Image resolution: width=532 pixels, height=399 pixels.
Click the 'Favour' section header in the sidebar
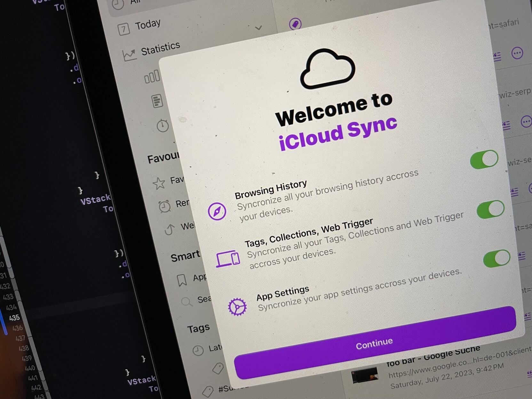[x=163, y=157]
